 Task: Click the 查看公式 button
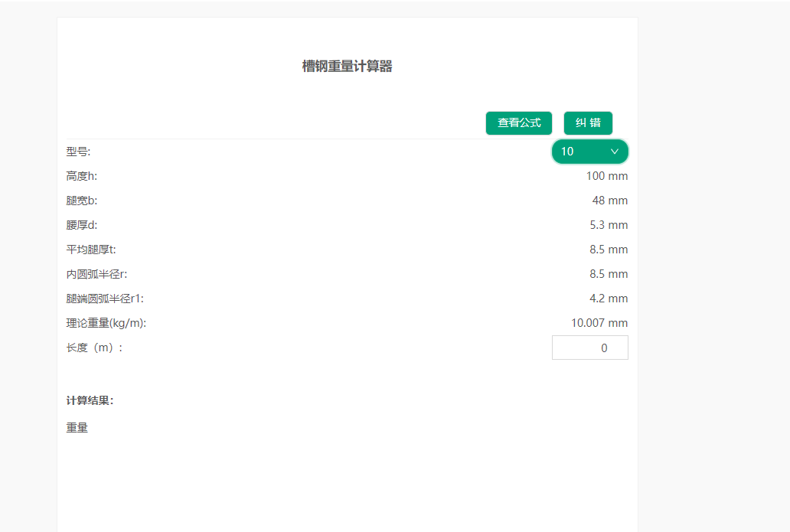point(518,123)
